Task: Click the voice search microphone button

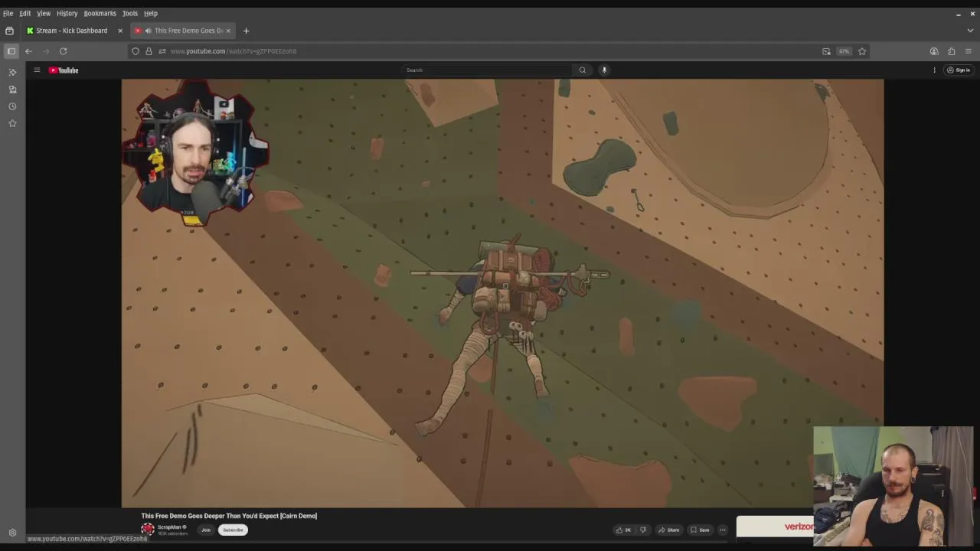Action: tap(604, 70)
